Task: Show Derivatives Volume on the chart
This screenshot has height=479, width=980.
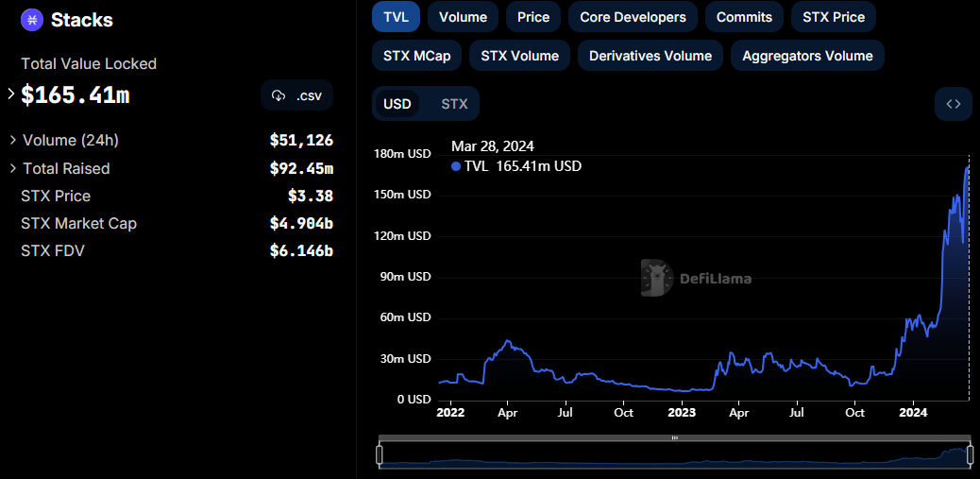Action: tap(650, 56)
